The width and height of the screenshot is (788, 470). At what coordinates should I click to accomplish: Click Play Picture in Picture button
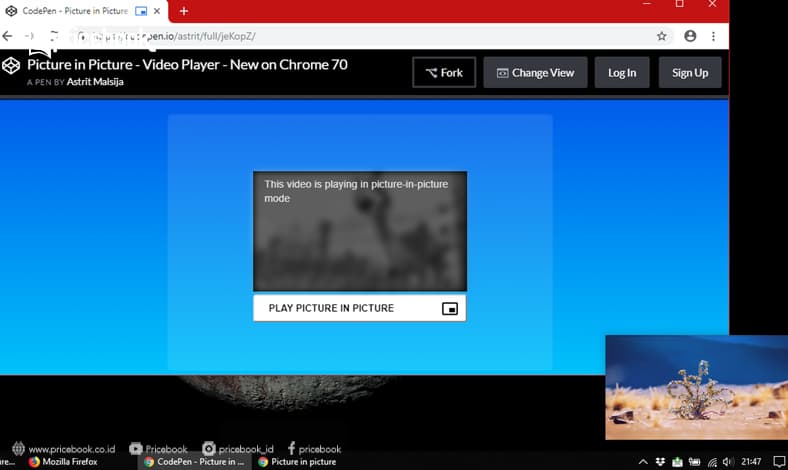359,308
